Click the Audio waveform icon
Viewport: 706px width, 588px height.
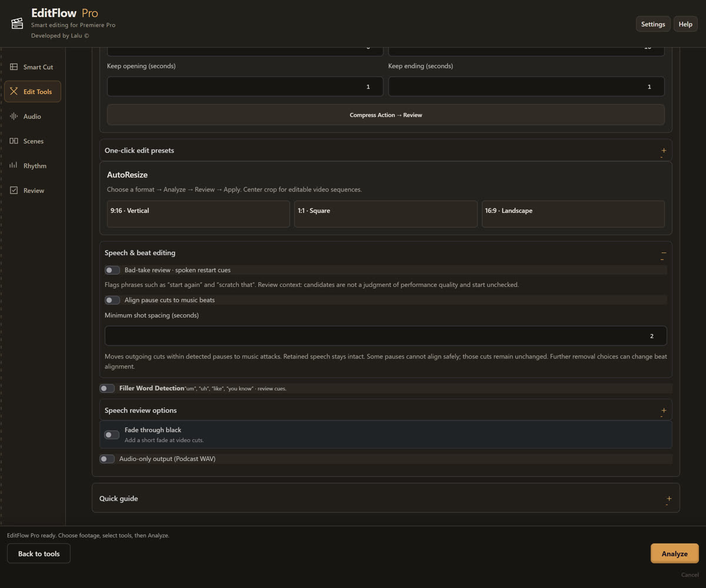pyautogui.click(x=14, y=116)
